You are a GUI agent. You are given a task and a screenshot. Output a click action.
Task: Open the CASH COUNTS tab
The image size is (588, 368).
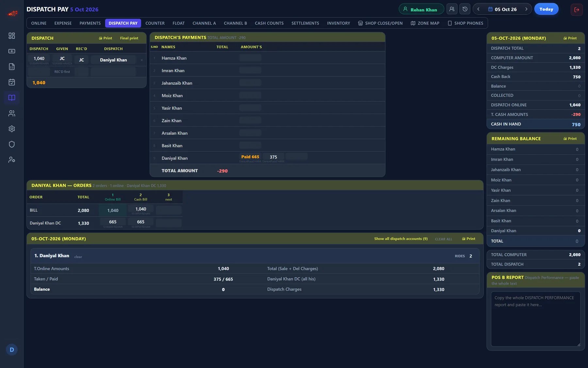click(x=269, y=23)
